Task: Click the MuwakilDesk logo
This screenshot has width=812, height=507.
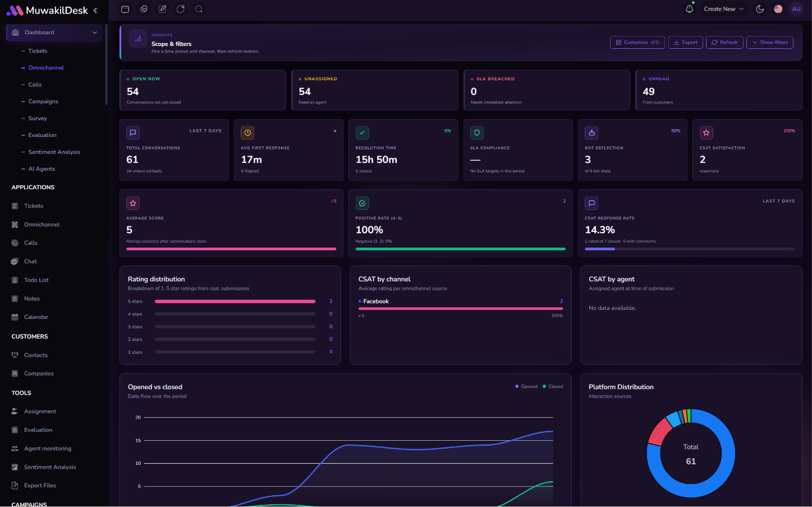Action: point(47,10)
